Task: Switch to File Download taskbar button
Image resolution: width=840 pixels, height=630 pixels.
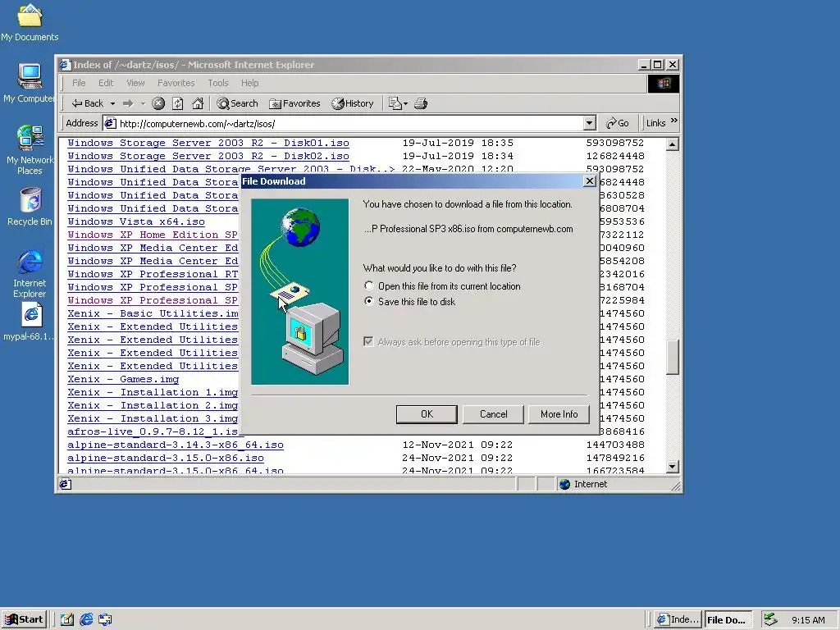Action: (728, 619)
